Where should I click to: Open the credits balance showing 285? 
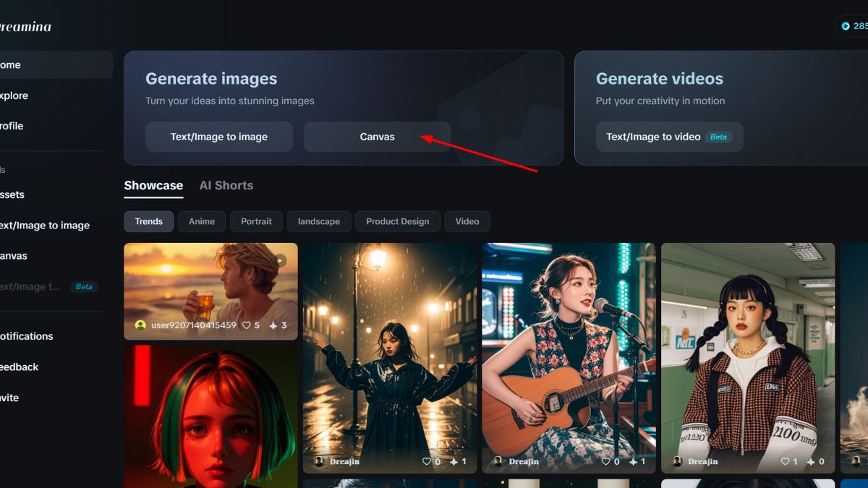click(854, 26)
